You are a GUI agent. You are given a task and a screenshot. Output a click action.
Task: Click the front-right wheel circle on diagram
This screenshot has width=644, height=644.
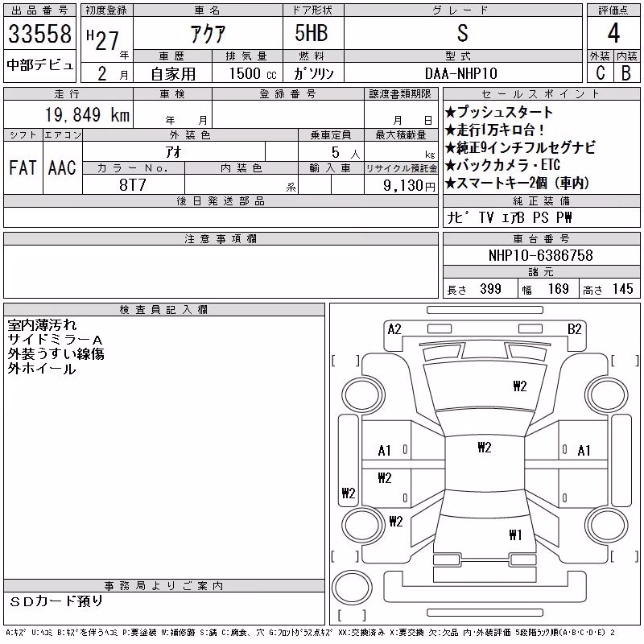(x=607, y=395)
